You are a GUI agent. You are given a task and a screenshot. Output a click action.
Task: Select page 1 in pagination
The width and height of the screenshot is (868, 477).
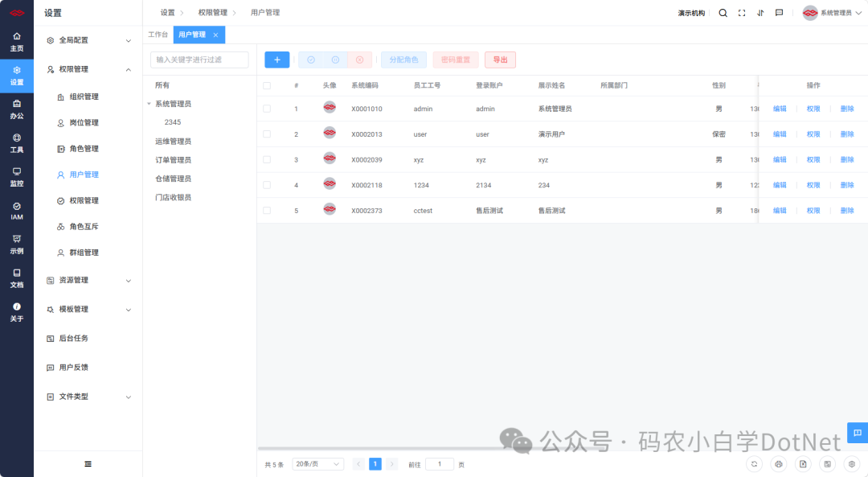[x=375, y=464]
